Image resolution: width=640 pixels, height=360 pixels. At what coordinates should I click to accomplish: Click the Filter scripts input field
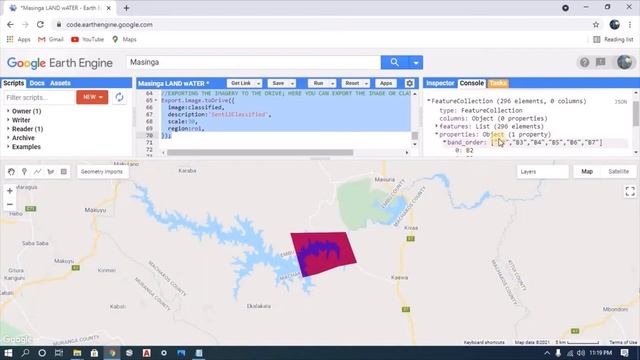(39, 98)
